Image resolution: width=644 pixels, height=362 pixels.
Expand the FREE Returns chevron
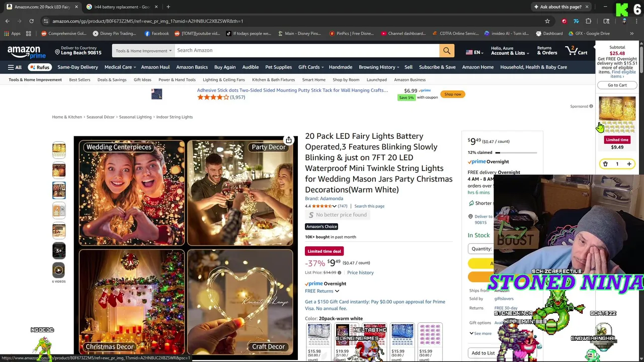point(337,291)
